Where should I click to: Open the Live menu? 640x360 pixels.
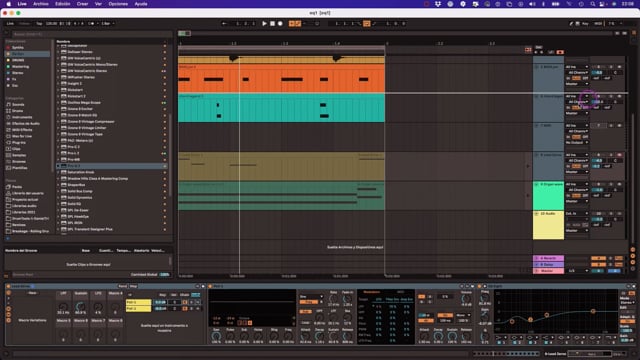[x=22, y=4]
